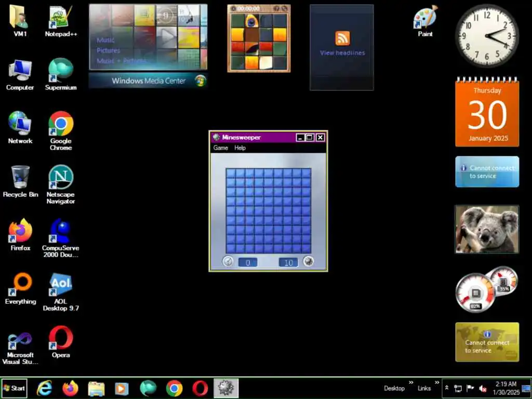The height and width of the screenshot is (399, 532).
Task: Select the Notepad++ desktop shortcut
Action: (61, 21)
